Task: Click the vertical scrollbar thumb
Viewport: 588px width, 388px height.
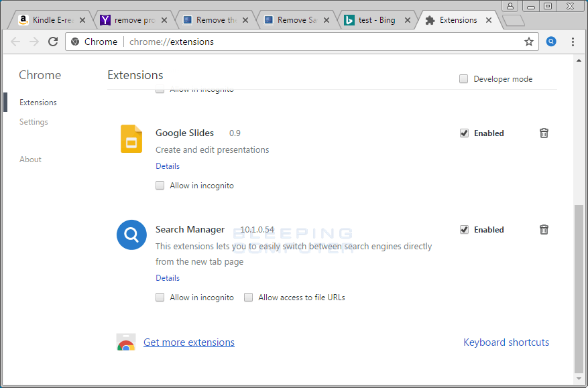Action: (x=579, y=289)
